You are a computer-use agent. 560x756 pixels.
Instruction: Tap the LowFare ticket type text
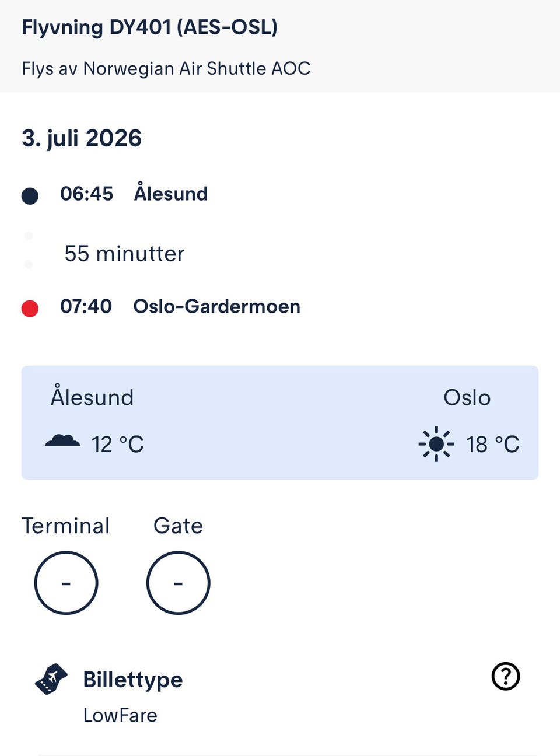tap(120, 715)
